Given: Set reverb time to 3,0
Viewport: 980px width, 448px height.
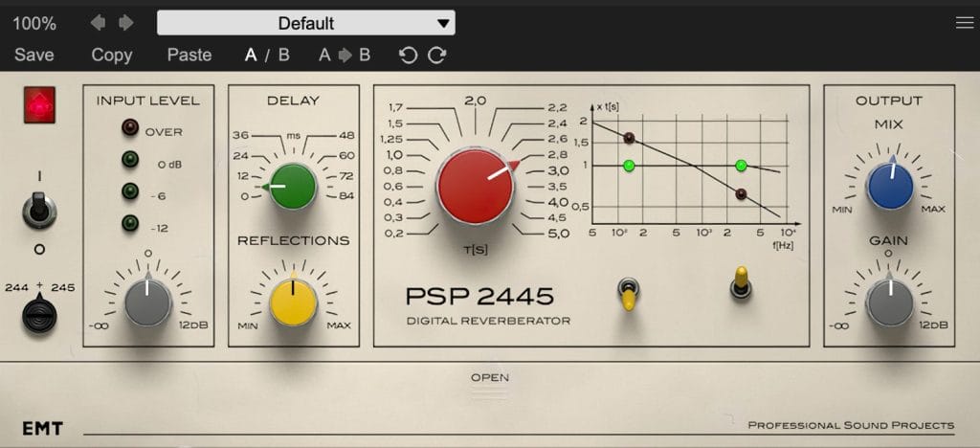Looking at the screenshot, I should (558, 170).
